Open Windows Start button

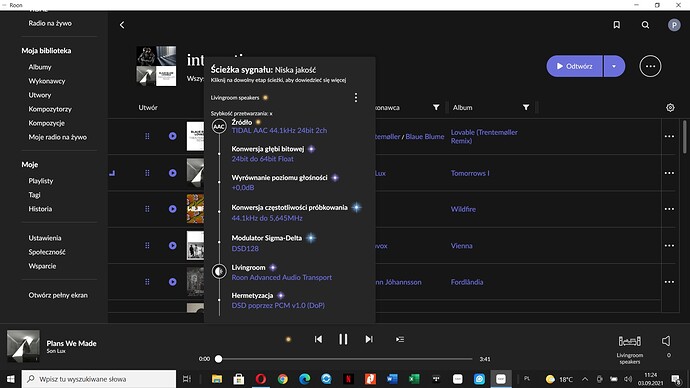[x=11, y=379]
